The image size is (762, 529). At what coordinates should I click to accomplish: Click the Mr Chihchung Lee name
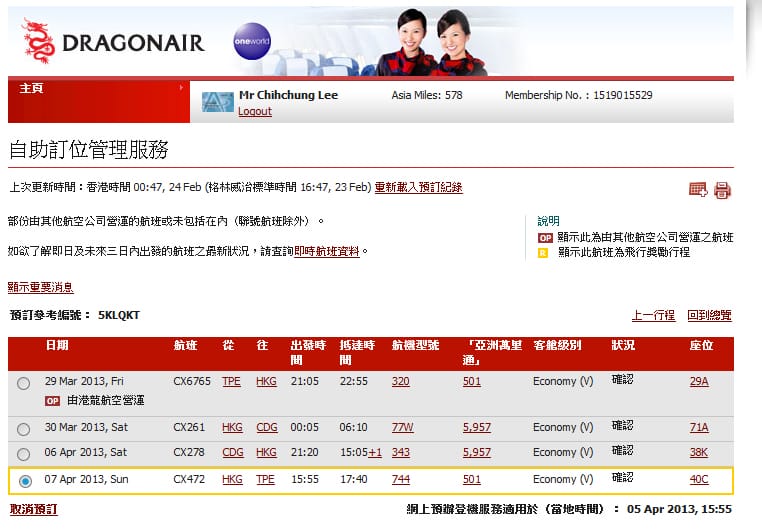tap(288, 95)
